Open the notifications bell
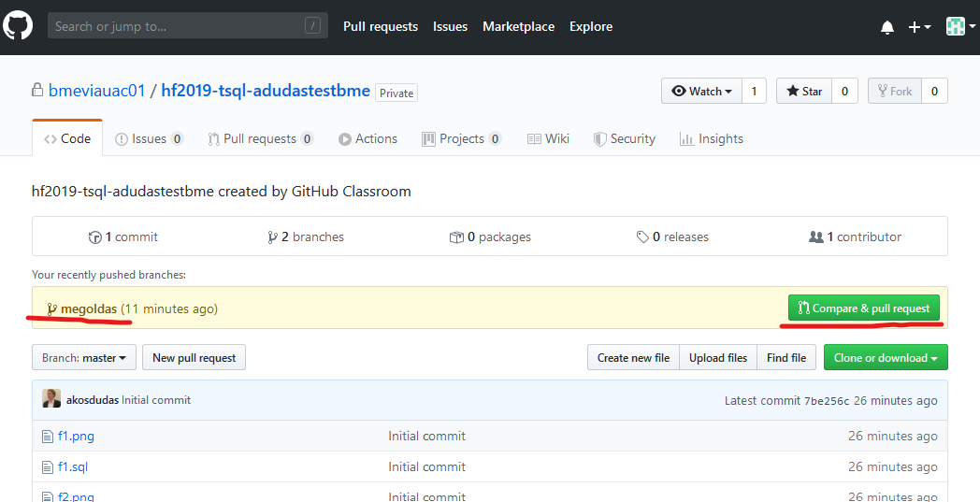 tap(886, 27)
